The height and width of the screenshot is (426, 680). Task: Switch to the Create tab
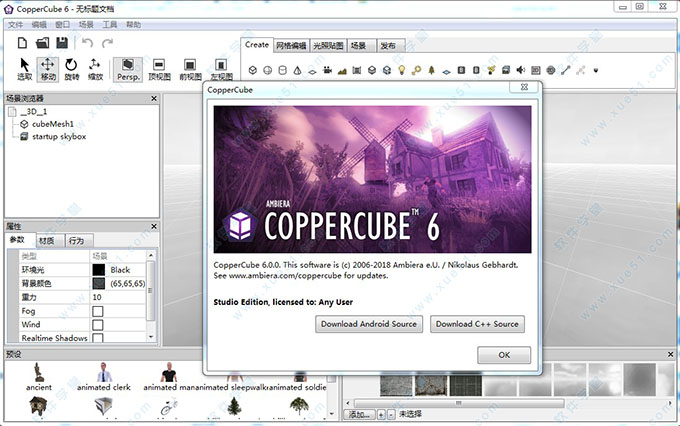[x=257, y=45]
